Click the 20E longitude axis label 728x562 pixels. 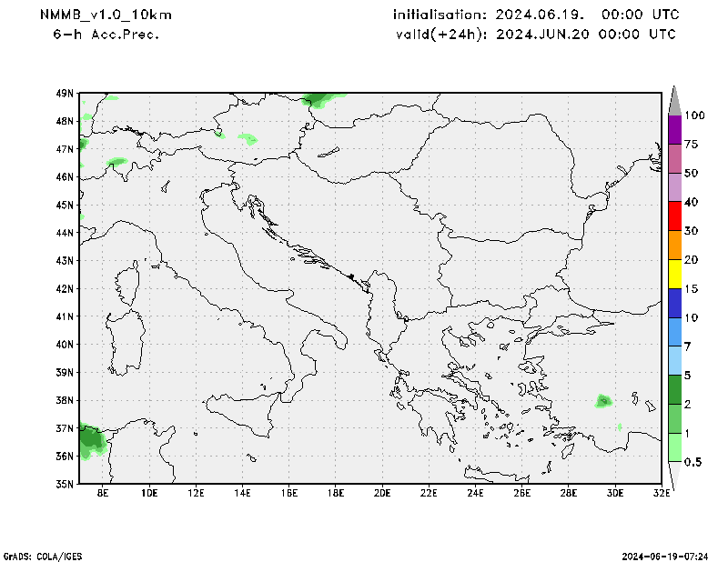click(381, 493)
